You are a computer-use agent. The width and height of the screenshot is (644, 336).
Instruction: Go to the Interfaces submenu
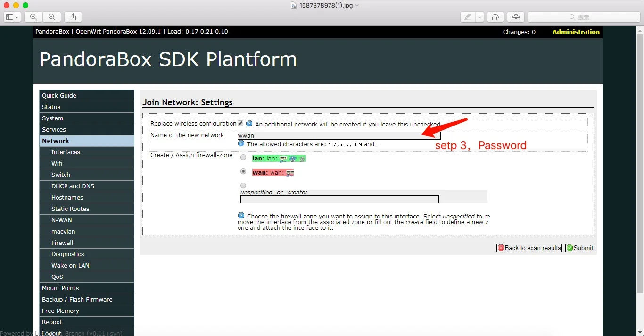coord(87,152)
